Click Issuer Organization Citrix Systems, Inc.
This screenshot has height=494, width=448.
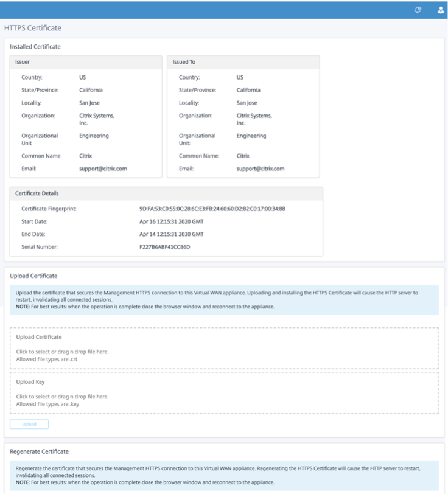(x=97, y=119)
